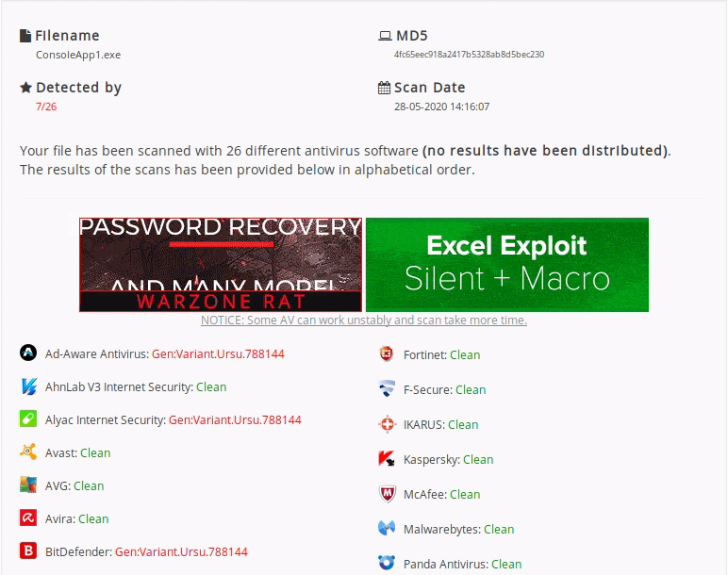Screen dimensions: 728x575
Task: Click the star icon beside Detected by
Action: click(x=26, y=88)
